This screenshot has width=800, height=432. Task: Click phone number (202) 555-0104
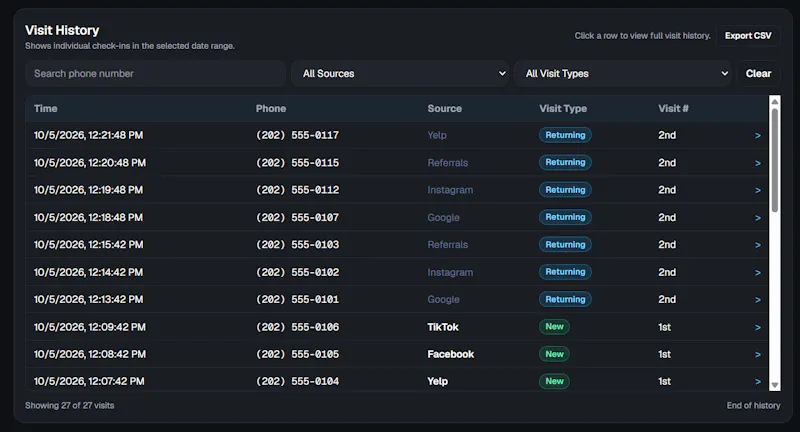(297, 382)
